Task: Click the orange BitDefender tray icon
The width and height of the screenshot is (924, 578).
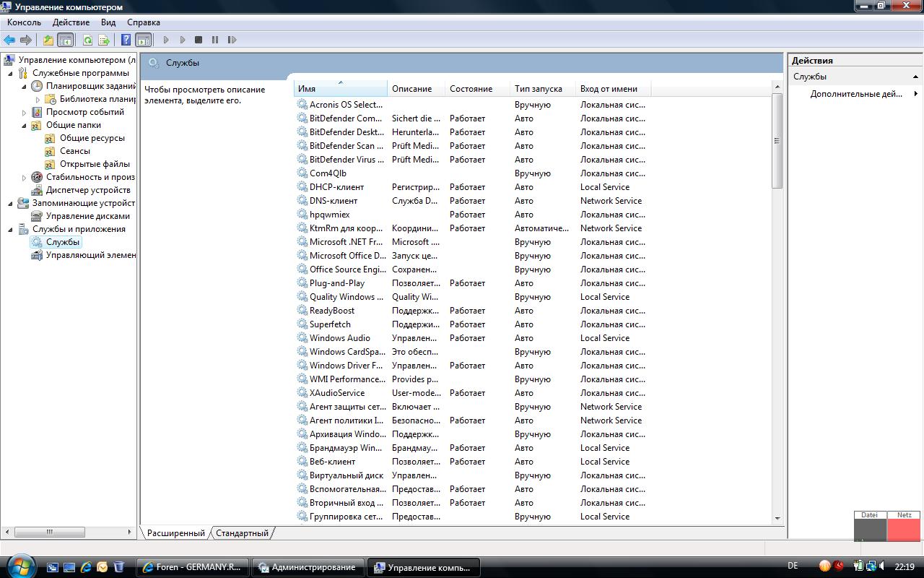Action: coord(825,566)
